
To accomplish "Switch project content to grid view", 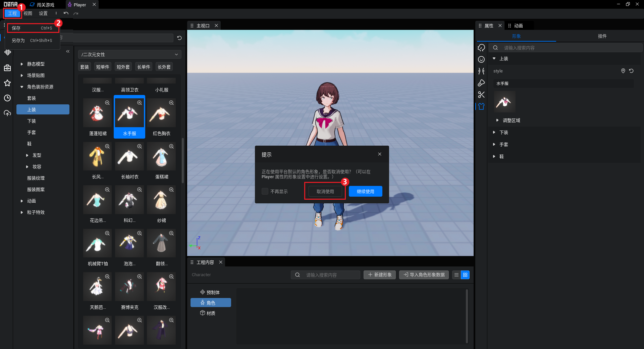I will (465, 275).
